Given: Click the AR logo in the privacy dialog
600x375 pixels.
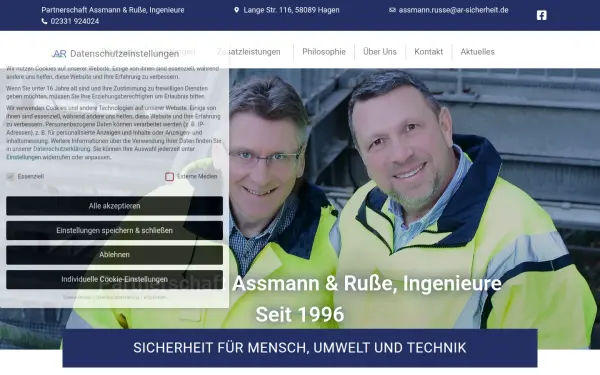Looking at the screenshot, I should coord(59,54).
